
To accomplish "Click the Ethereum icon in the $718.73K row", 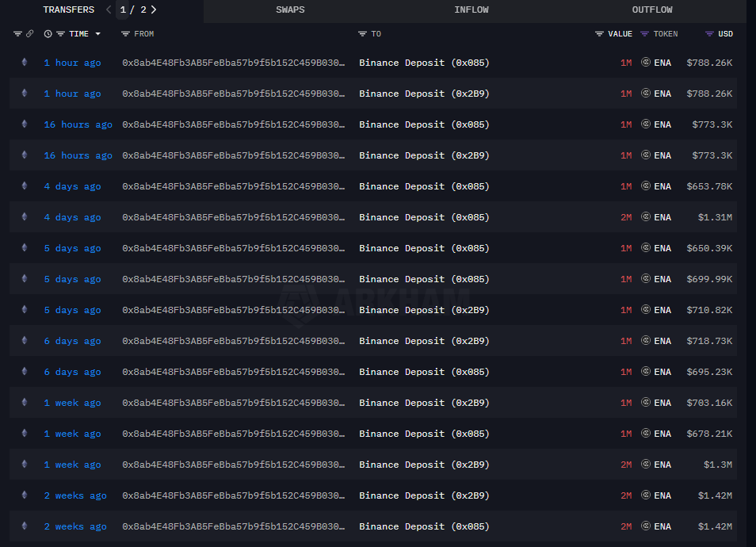I will [25, 340].
